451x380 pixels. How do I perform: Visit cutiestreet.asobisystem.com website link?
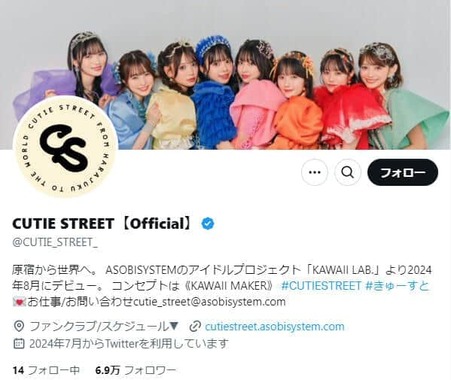coord(275,326)
